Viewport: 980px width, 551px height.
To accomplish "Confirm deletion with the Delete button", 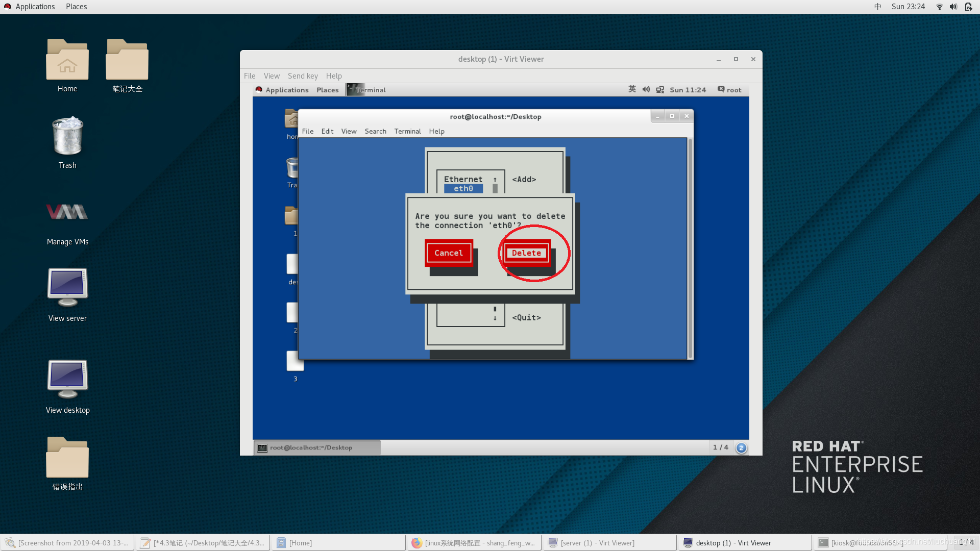I will pos(526,253).
